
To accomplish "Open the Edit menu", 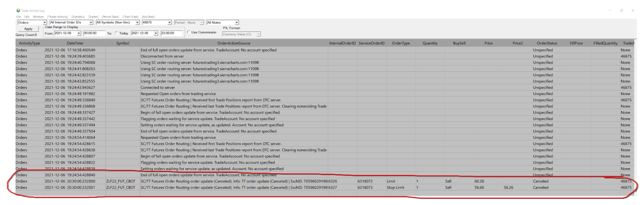I will click(27, 17).
